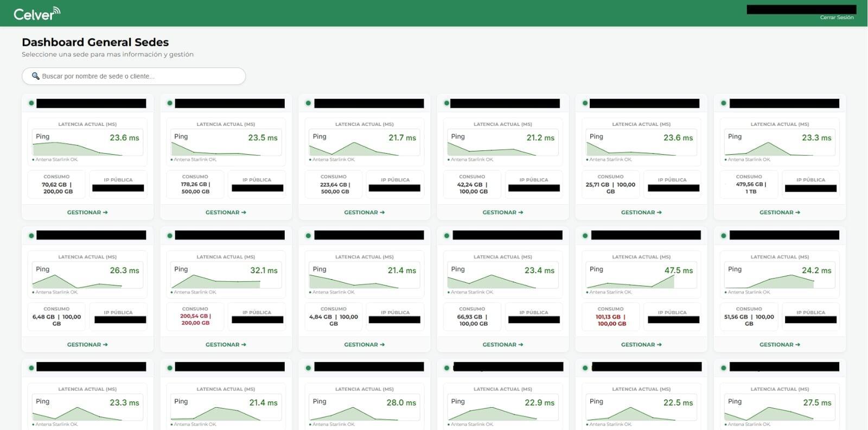
Task: Open Gestionar on the 21.2 ms ping card
Action: (503, 212)
